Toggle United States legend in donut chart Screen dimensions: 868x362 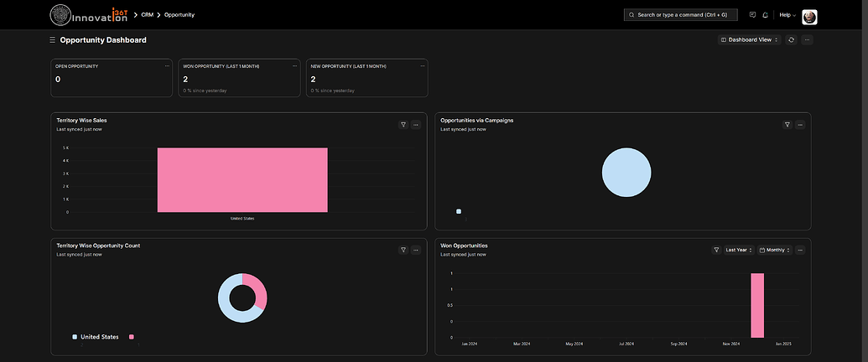point(98,337)
